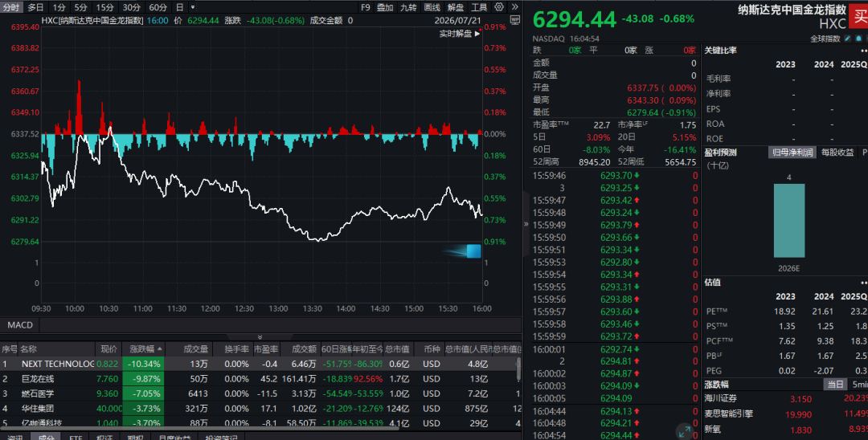Select 当日 in 涨跌幅 section
Screen dimensions: 868x440
[x=835, y=384]
